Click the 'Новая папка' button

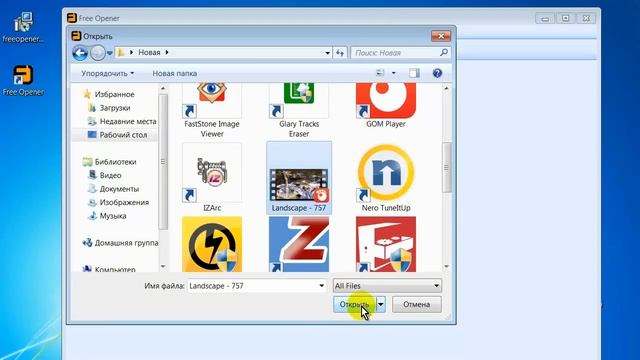pos(175,73)
